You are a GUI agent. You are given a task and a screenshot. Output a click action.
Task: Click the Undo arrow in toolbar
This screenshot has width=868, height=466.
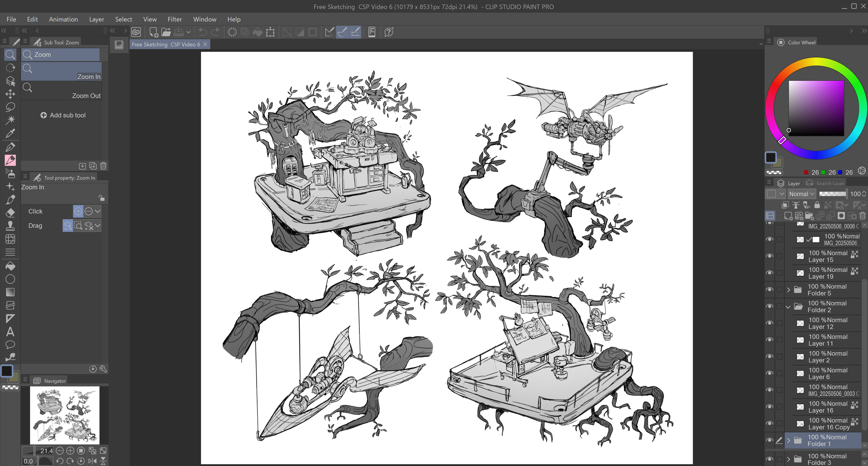coord(203,32)
